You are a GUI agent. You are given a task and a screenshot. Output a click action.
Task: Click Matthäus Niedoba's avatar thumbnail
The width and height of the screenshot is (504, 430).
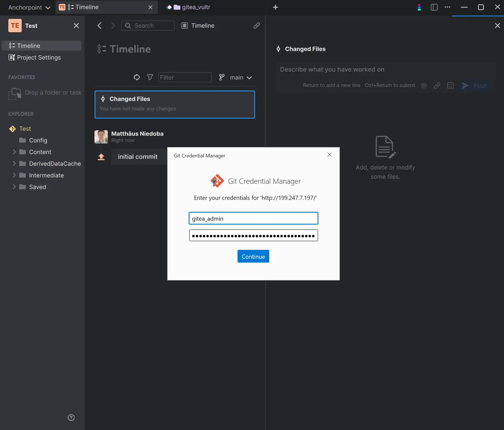click(x=101, y=137)
